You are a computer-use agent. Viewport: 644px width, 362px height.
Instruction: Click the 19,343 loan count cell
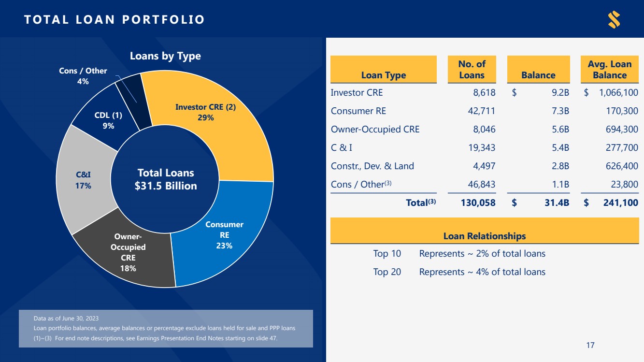(x=482, y=147)
